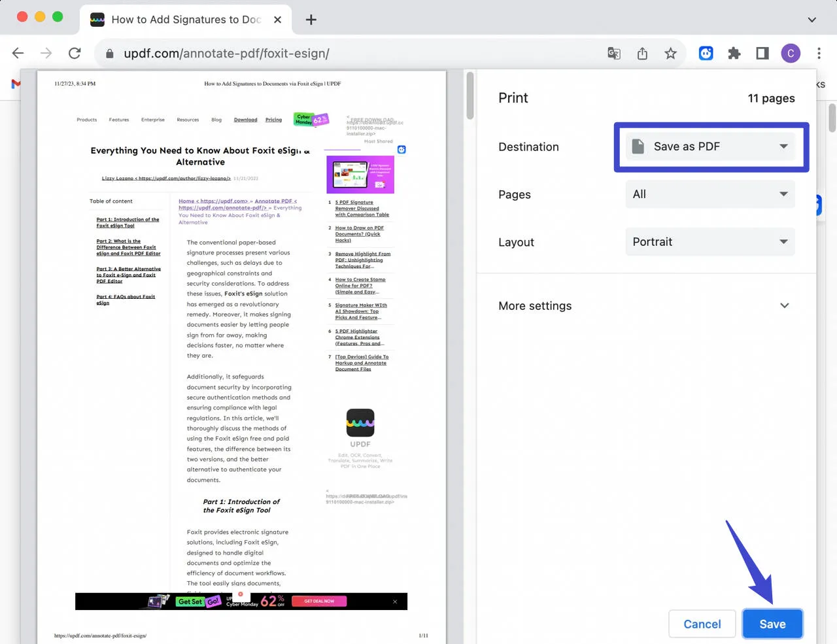
Task: Reload the current page
Action: pyautogui.click(x=75, y=53)
